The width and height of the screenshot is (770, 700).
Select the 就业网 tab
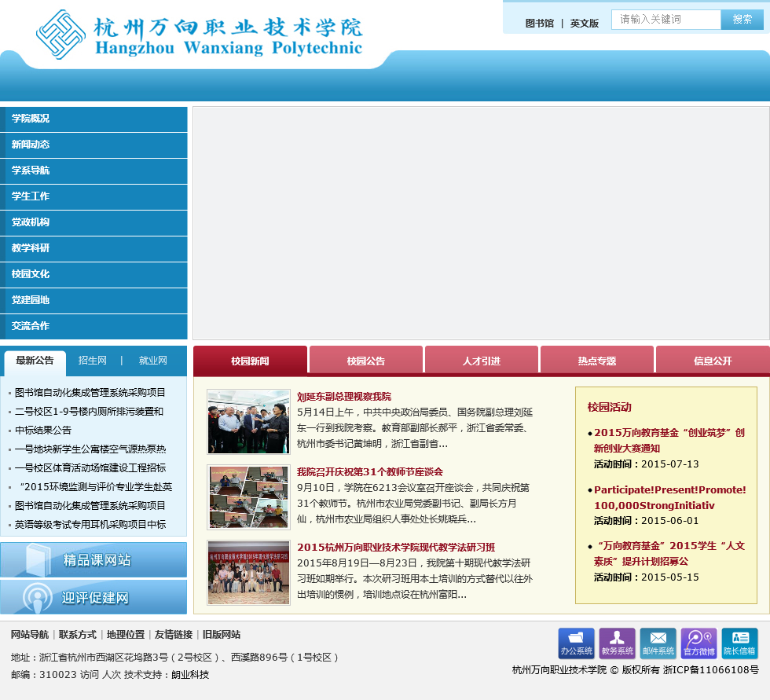tap(152, 361)
